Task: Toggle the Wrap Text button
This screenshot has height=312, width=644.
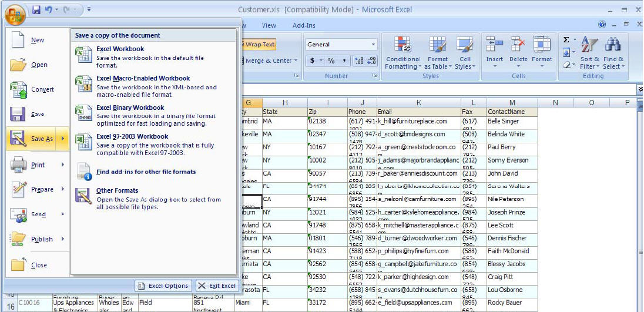Action: 259,44
